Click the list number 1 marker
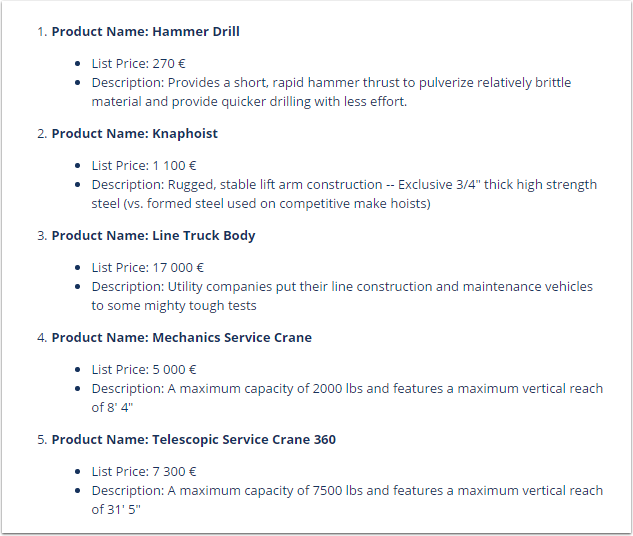Viewport: 633px width, 536px height. (42, 31)
